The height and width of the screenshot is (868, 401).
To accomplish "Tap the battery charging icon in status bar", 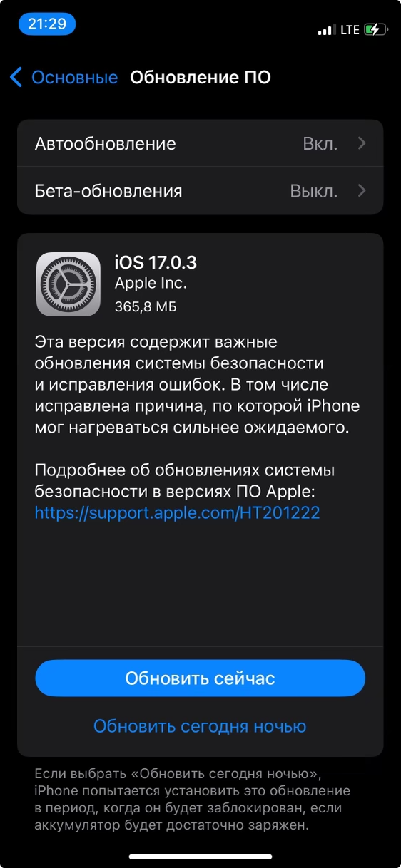I will (375, 29).
